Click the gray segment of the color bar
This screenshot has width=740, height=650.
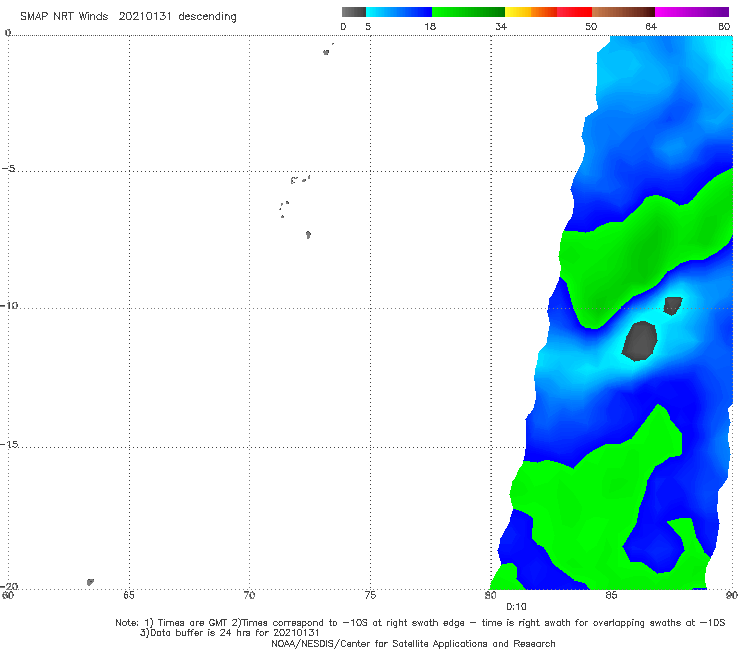(354, 12)
